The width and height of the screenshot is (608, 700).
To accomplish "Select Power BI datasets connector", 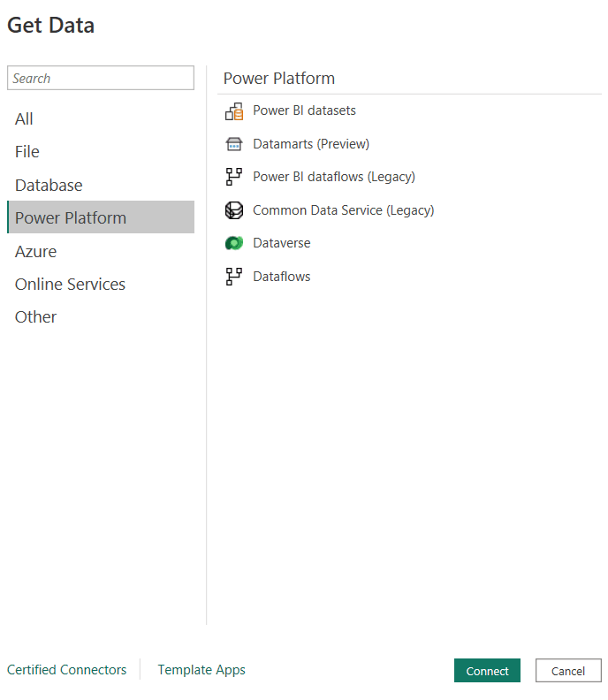I will 304,110.
